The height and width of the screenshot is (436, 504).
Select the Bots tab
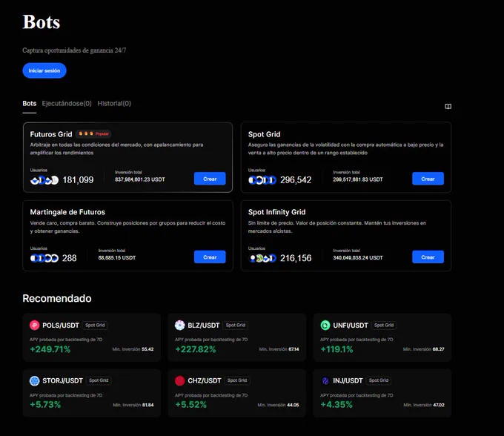[x=29, y=104]
